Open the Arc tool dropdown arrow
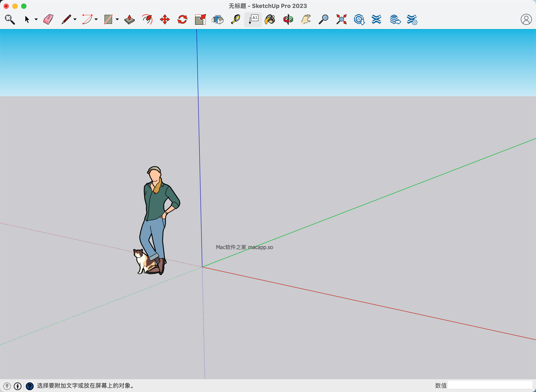The width and height of the screenshot is (536, 392). click(96, 19)
